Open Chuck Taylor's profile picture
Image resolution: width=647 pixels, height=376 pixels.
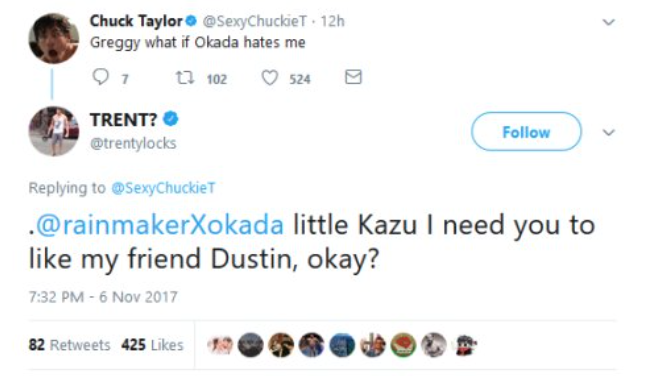pos(54,38)
